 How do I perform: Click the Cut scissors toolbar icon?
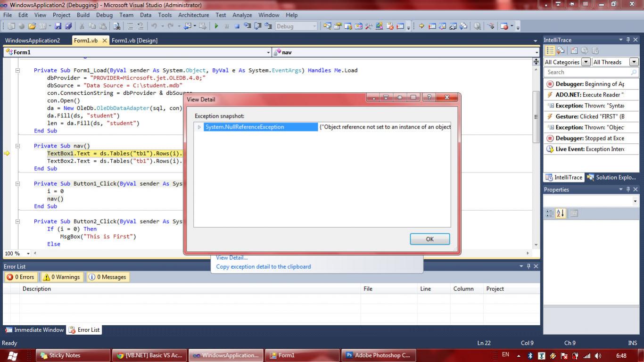[82, 26]
